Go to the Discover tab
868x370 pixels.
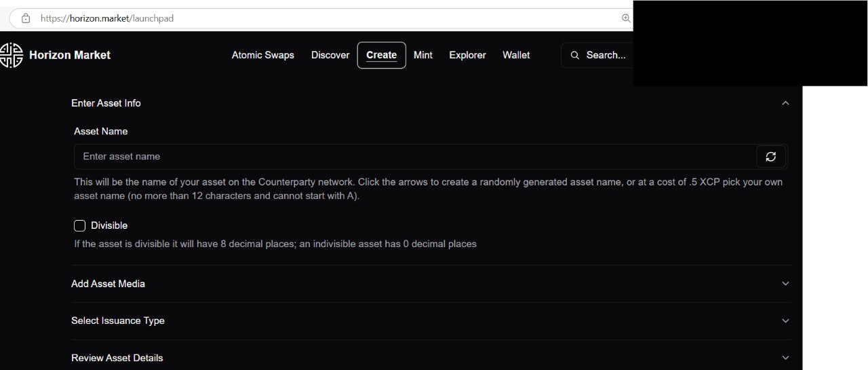click(x=330, y=55)
